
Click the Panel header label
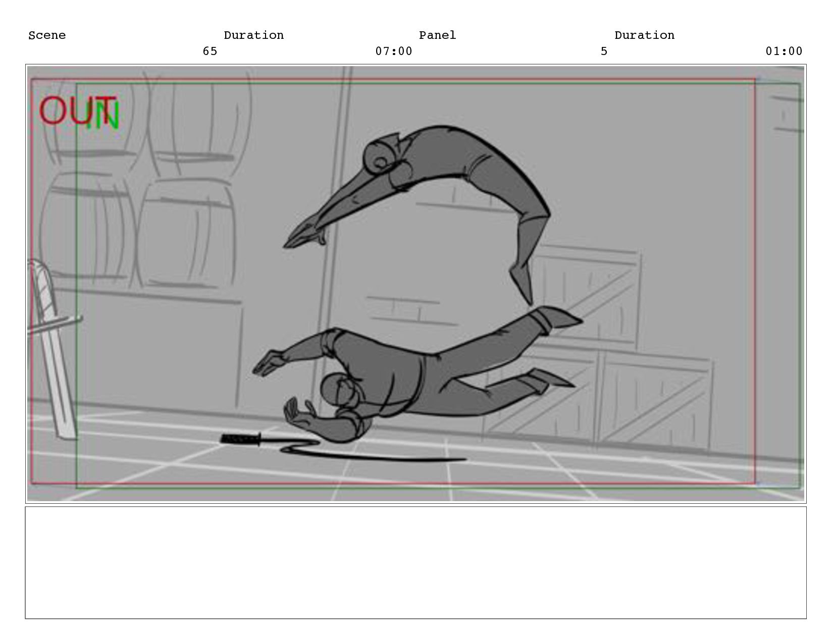438,35
